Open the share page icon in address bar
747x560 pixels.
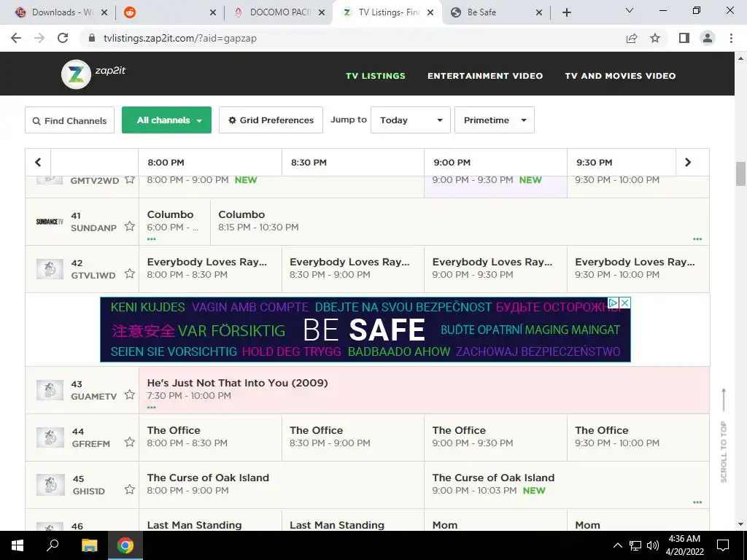[632, 38]
